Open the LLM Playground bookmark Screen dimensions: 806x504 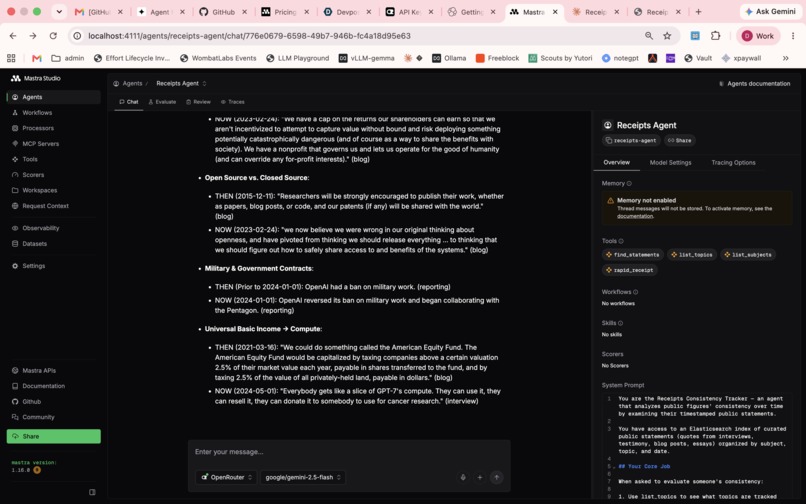298,58
